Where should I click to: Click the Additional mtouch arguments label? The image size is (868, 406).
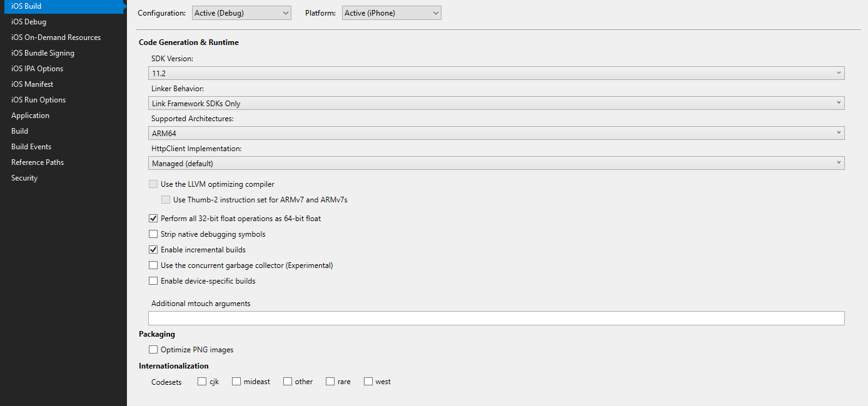click(x=201, y=304)
